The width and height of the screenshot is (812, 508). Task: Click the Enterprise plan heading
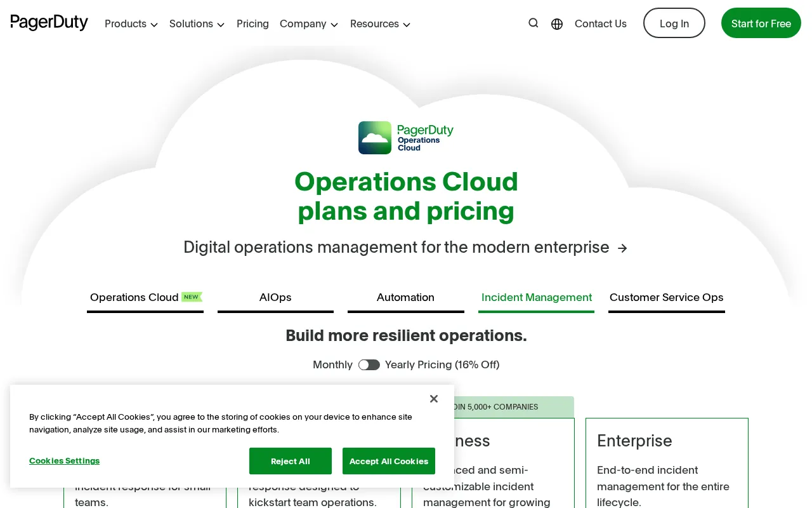(634, 441)
